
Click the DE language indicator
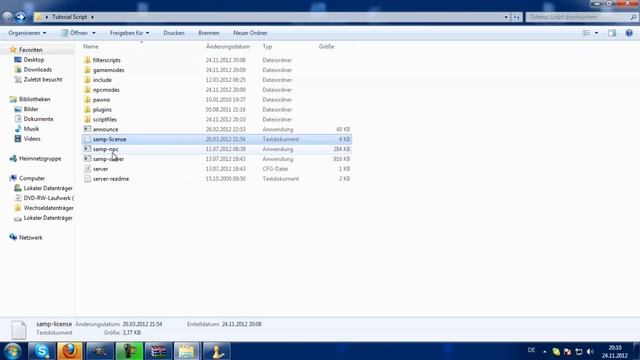tap(531, 350)
